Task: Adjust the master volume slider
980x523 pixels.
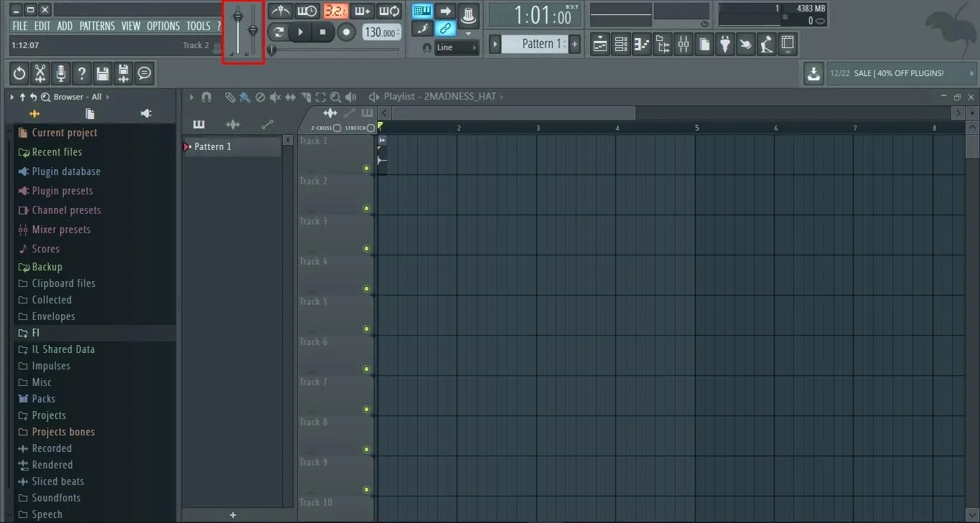Action: [x=238, y=29]
